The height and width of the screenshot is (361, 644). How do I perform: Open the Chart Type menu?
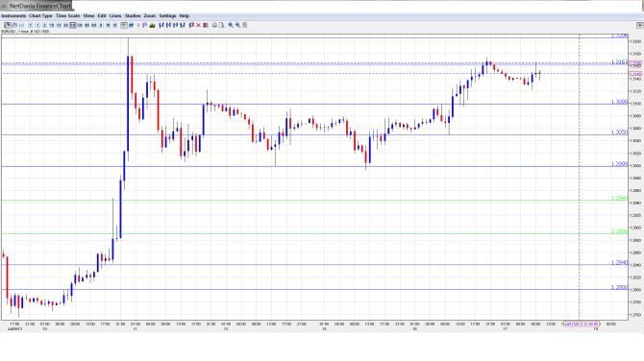pyautogui.click(x=40, y=16)
